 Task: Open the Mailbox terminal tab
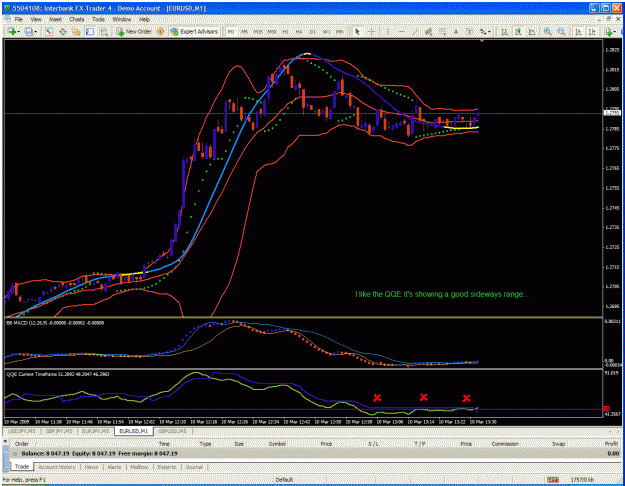pos(139,467)
